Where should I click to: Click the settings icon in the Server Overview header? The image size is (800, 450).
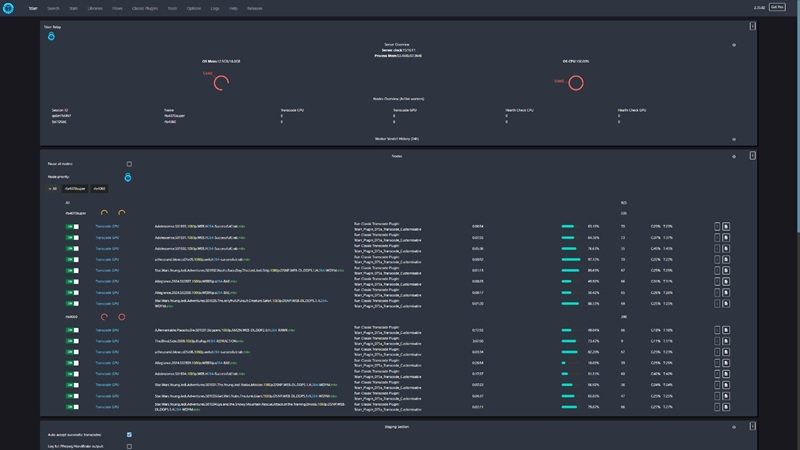[735, 45]
